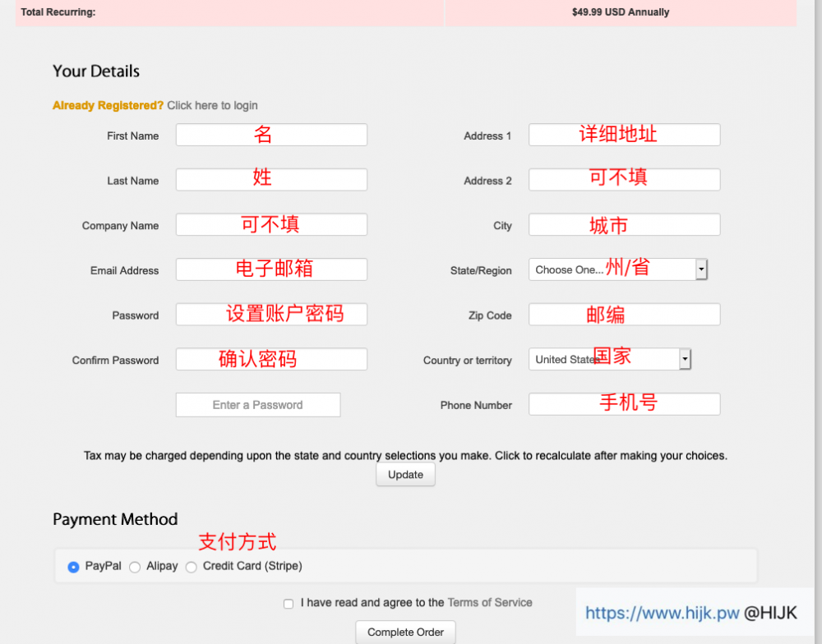Focus the First Name input field
The height and width of the screenshot is (644, 822).
click(271, 136)
